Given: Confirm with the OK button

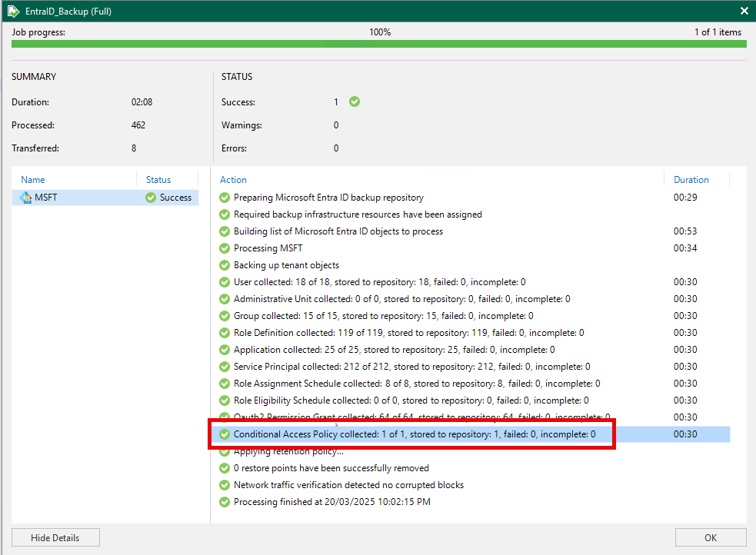Looking at the screenshot, I should (710, 537).
